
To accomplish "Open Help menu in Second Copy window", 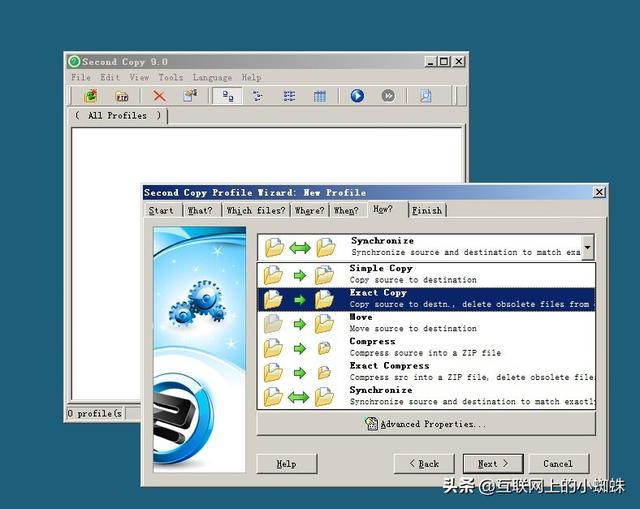I will tap(251, 77).
